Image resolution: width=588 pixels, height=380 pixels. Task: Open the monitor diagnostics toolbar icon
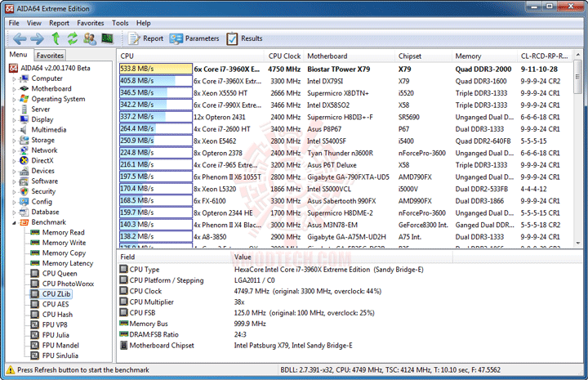[x=107, y=38]
